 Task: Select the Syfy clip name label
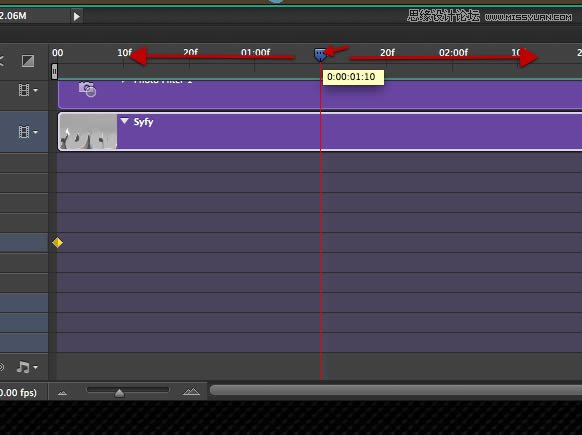[143, 122]
